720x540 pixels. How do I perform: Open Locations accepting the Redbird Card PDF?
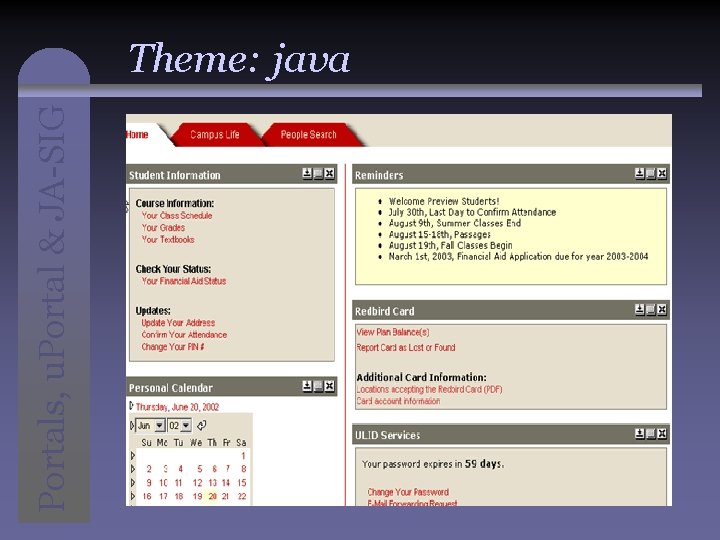429,389
